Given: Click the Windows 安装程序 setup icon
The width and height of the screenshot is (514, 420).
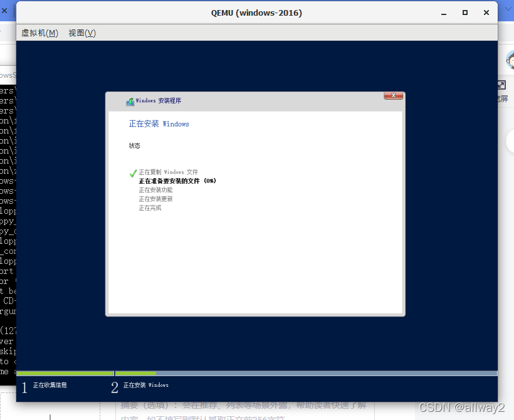Looking at the screenshot, I should [130, 102].
